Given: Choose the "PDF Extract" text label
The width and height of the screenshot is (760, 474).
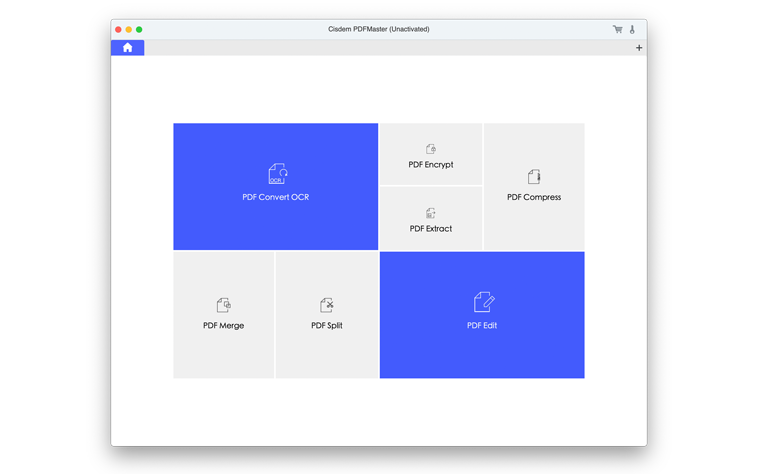Looking at the screenshot, I should pyautogui.click(x=431, y=229).
